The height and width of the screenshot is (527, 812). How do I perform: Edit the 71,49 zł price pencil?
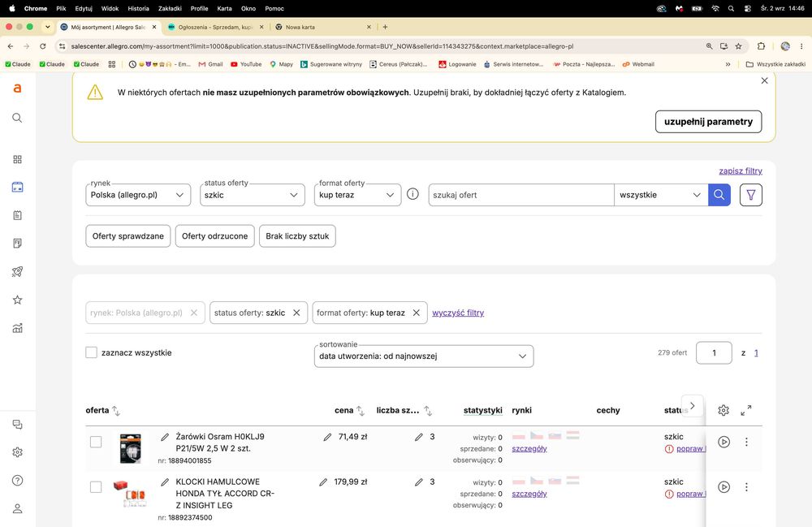[327, 437]
